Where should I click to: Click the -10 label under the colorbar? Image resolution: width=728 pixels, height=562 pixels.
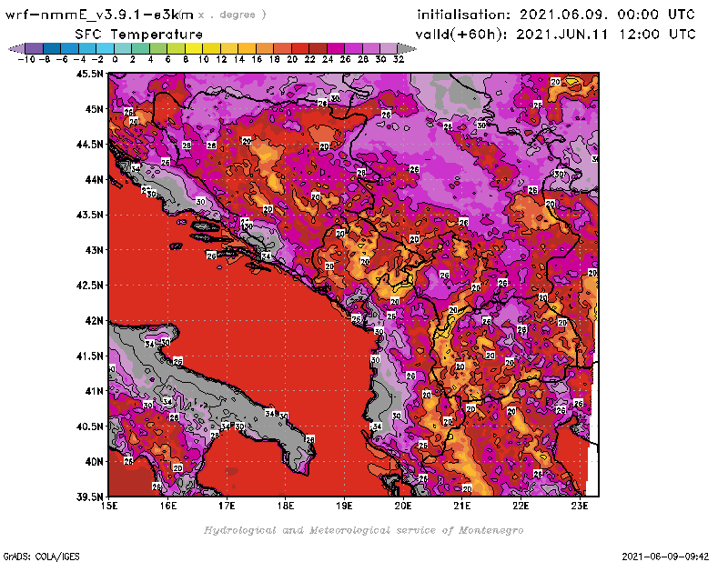[x=25, y=59]
